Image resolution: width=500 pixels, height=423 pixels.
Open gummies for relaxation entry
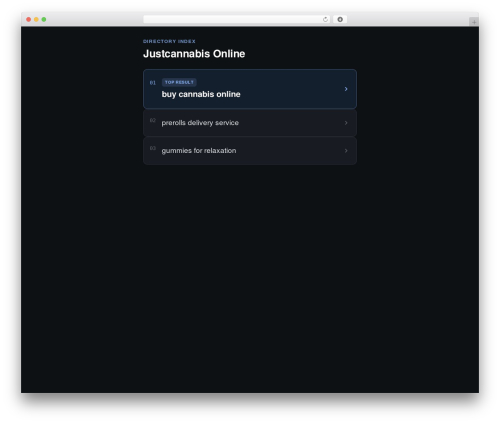250,151
